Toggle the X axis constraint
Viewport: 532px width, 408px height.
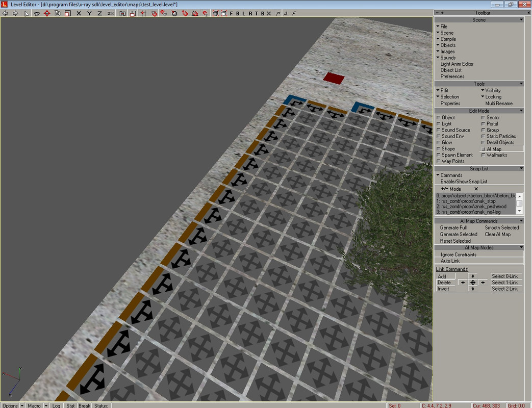coord(79,13)
